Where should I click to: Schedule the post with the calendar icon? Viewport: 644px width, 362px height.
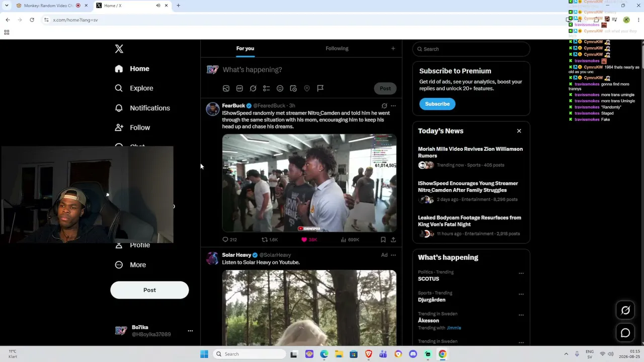(293, 88)
